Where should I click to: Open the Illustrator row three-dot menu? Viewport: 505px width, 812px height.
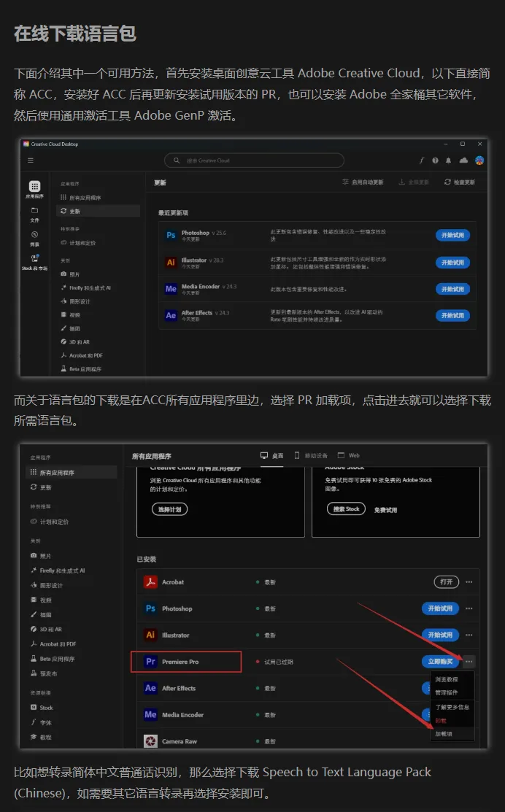pyautogui.click(x=469, y=635)
